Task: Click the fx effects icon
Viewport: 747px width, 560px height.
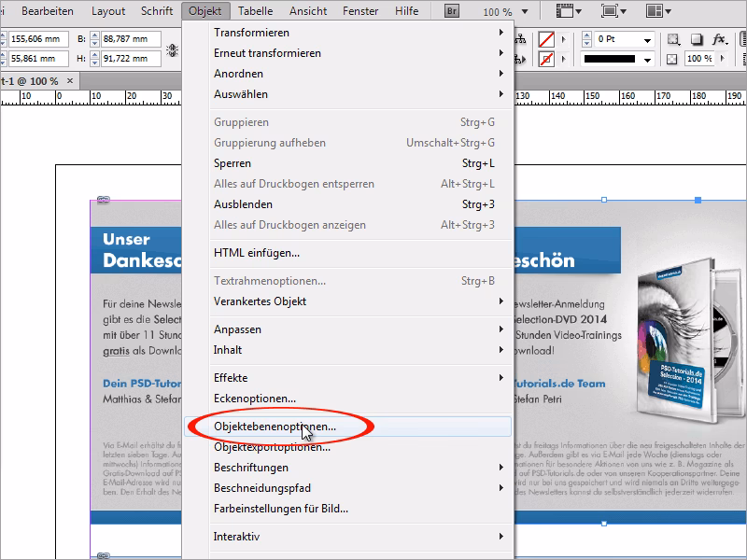Action: pos(719,40)
